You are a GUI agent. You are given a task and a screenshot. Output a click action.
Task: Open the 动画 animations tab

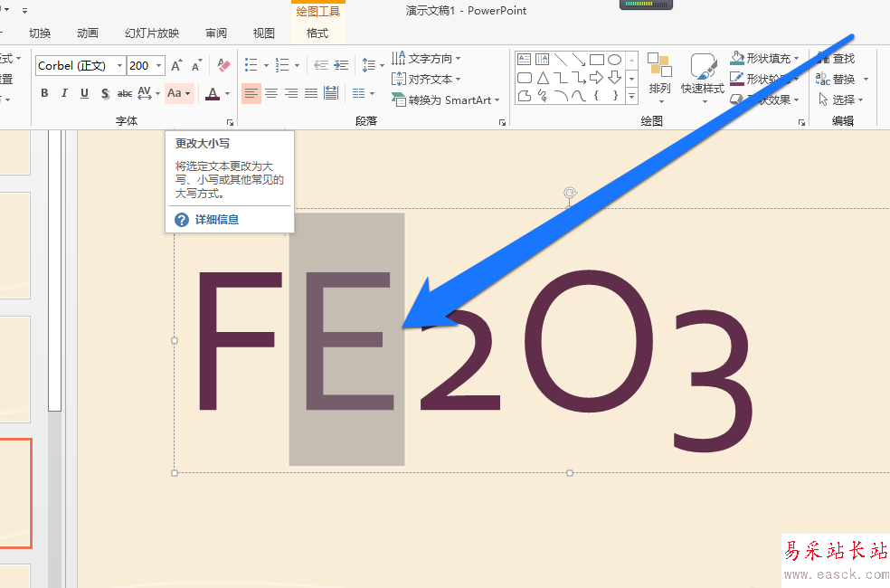coord(88,33)
